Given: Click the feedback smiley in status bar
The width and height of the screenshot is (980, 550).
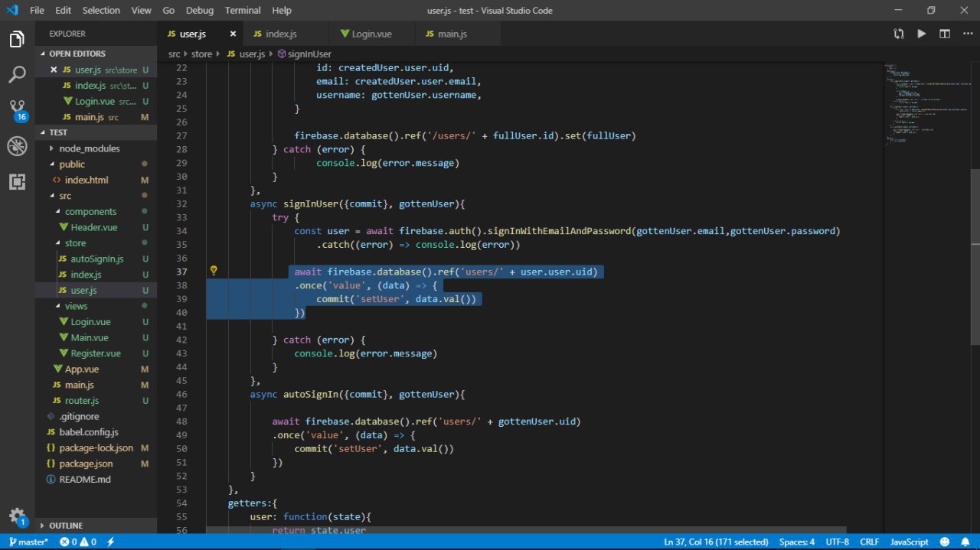Looking at the screenshot, I should 946,542.
